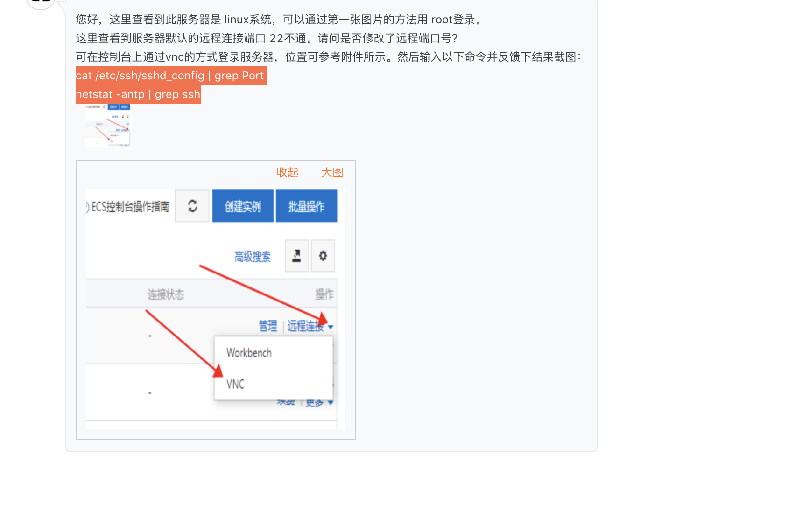The width and height of the screenshot is (788, 532).
Task: Select Workbench from the connection menu
Action: pyautogui.click(x=248, y=352)
